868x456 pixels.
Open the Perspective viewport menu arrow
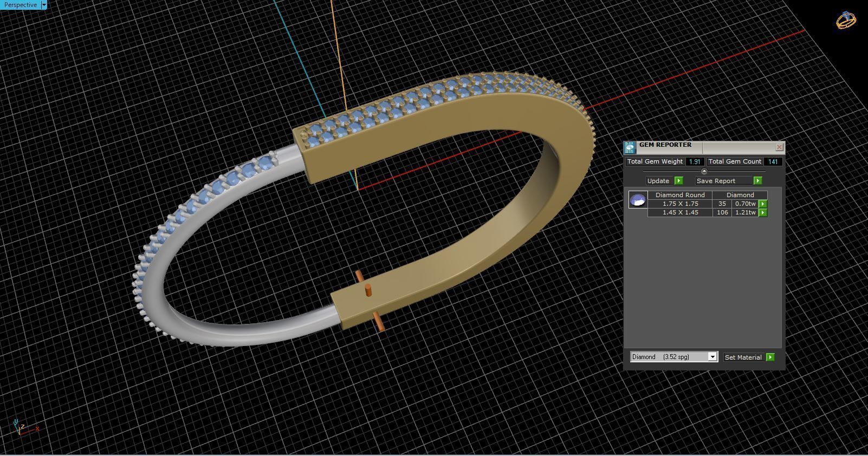44,5
